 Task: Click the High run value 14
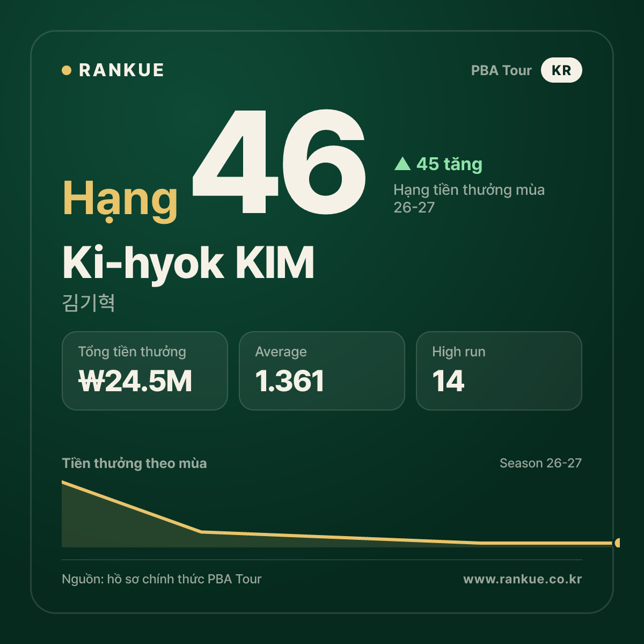(448, 382)
